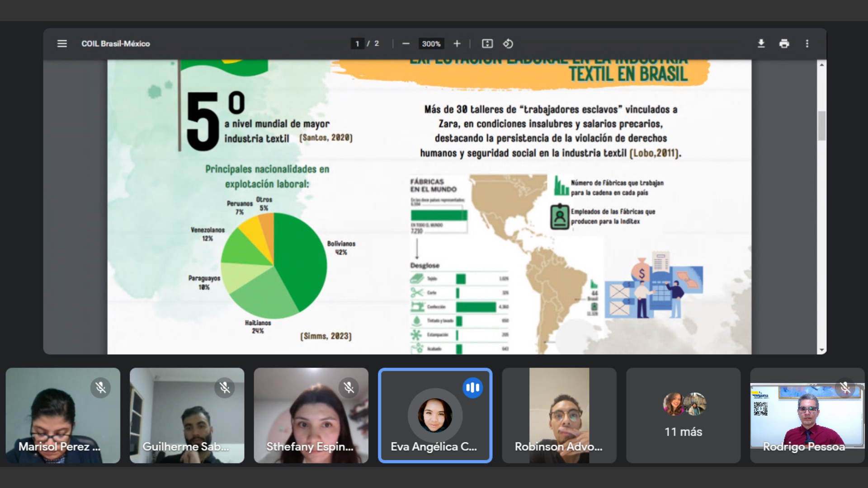This screenshot has width=868, height=488.
Task: Click the page number input field
Action: (357, 44)
